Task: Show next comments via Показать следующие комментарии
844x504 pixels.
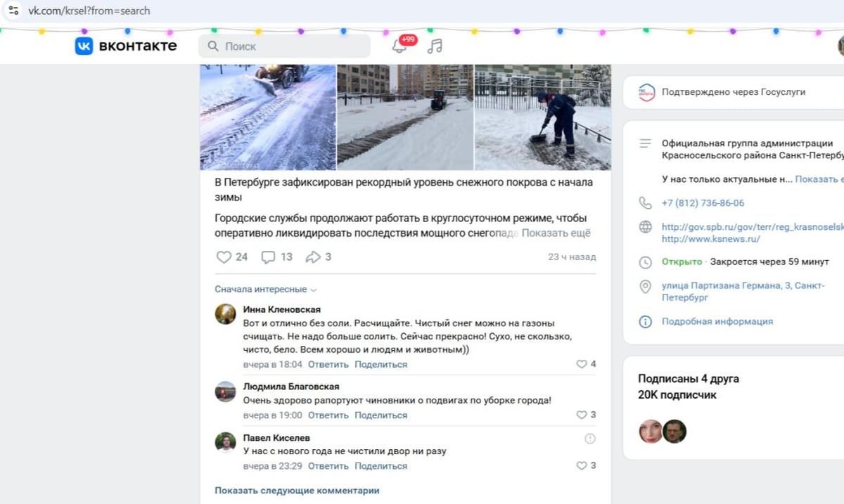Action: click(296, 490)
